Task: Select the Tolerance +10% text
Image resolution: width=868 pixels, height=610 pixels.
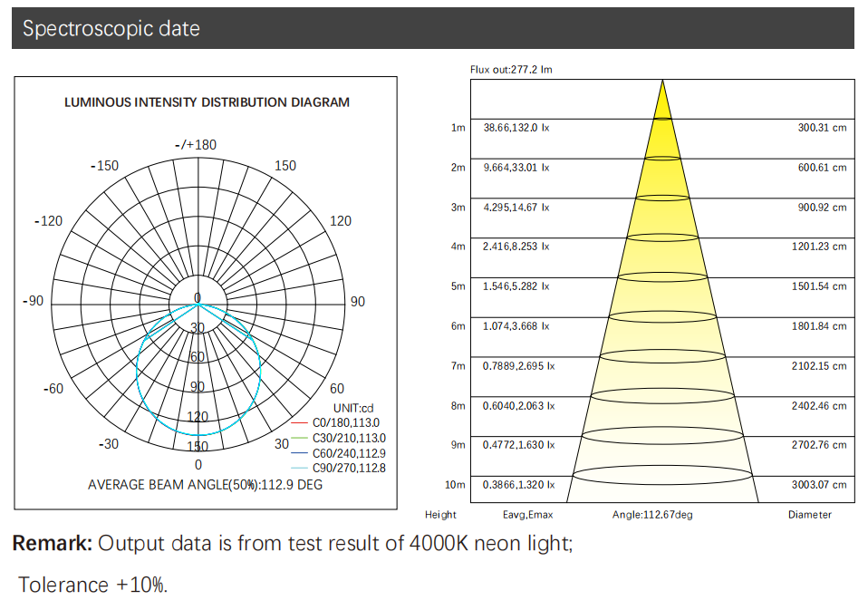Action: point(92,585)
